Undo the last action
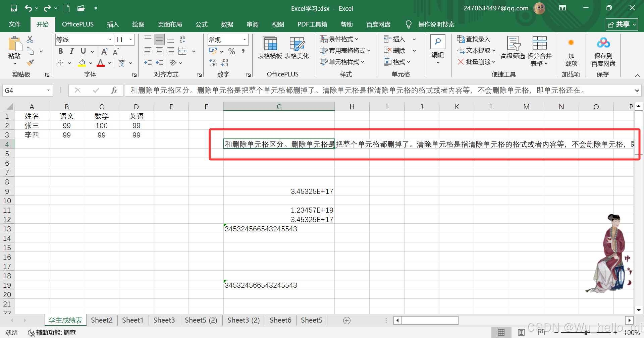Viewport: 644px width, 338px height. click(x=29, y=8)
